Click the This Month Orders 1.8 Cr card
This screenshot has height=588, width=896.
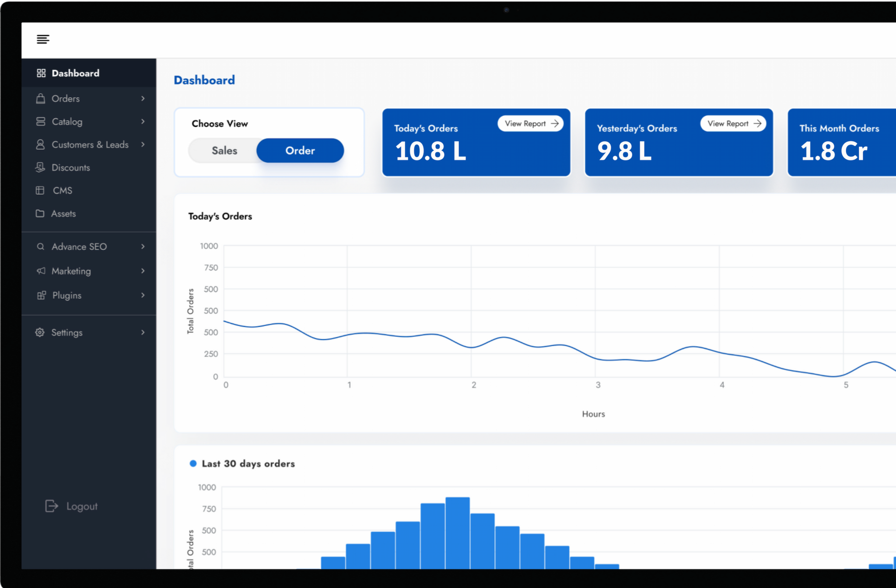click(x=842, y=143)
